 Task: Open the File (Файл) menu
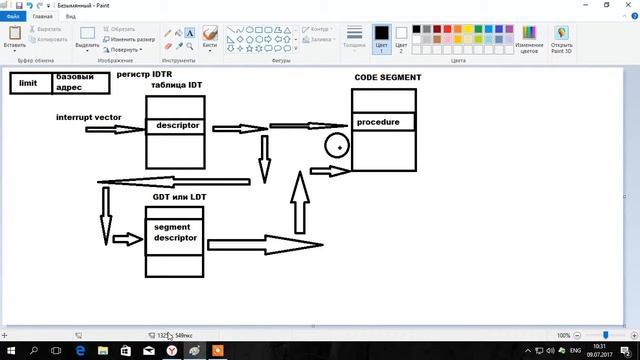click(x=13, y=16)
